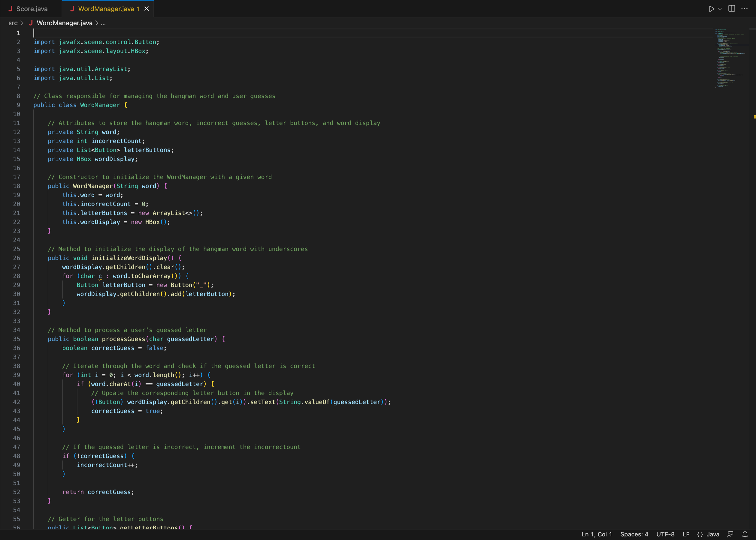This screenshot has width=756, height=540.
Task: Click Ln 1, Col 1 go-to-line indicator
Action: [x=597, y=534]
